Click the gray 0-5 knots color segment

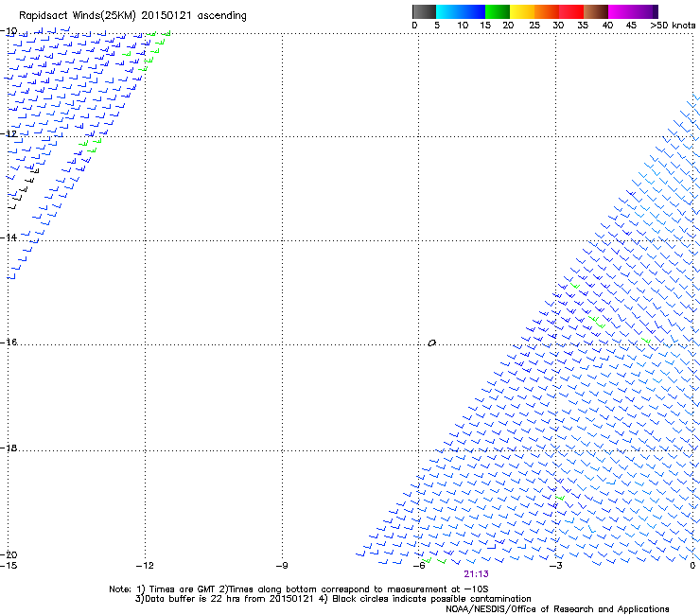(424, 11)
